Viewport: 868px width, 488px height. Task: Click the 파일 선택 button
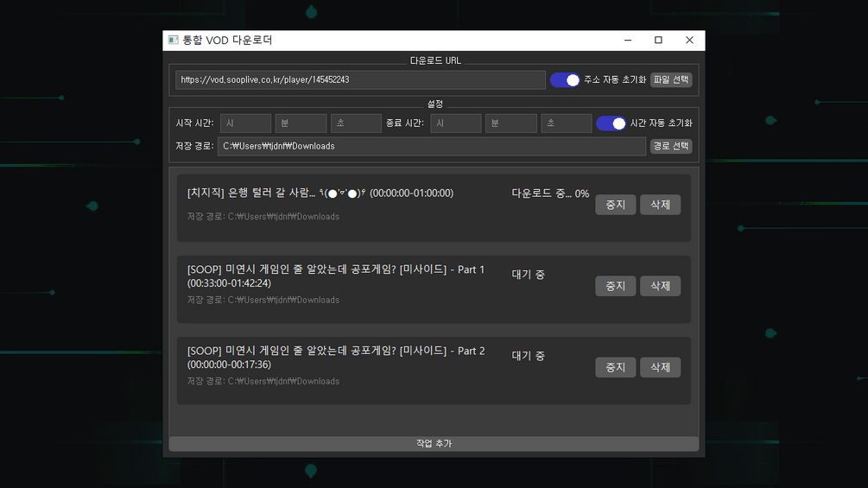coord(671,79)
